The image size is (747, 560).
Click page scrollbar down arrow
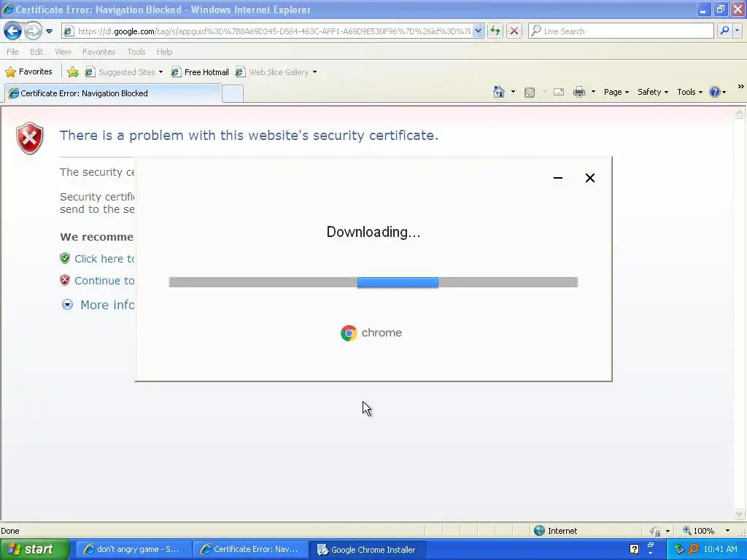coord(739,513)
